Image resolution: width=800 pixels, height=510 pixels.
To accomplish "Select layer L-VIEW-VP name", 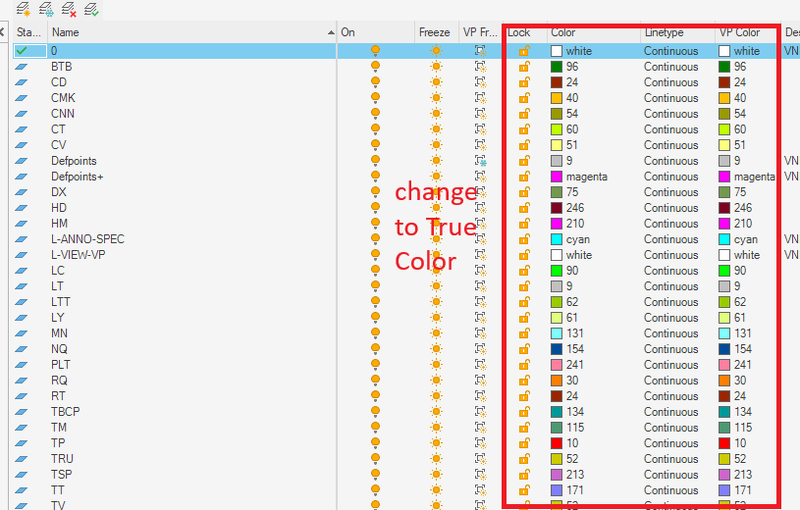I will [78, 254].
